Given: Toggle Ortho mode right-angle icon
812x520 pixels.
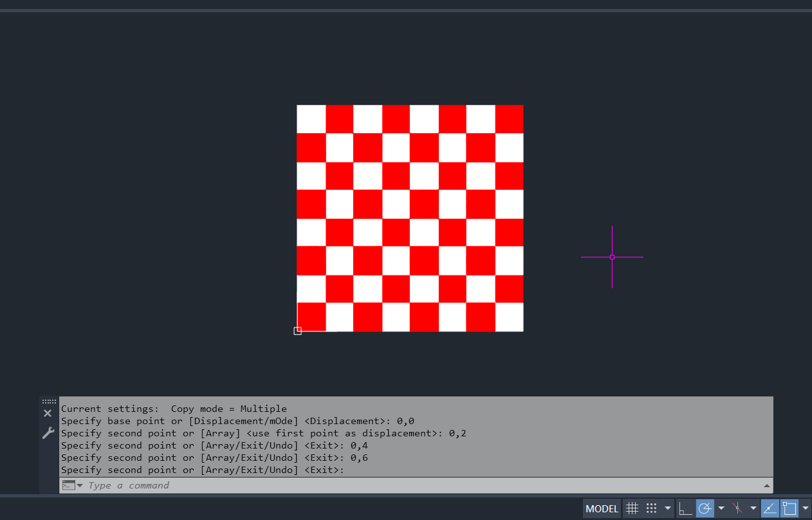Looking at the screenshot, I should pyautogui.click(x=685, y=508).
